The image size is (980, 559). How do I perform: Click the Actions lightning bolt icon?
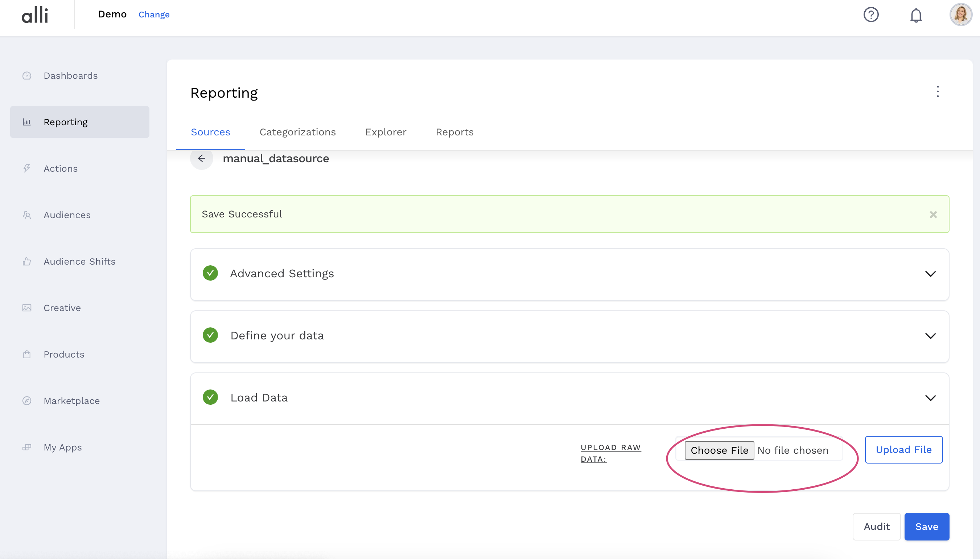click(x=27, y=168)
